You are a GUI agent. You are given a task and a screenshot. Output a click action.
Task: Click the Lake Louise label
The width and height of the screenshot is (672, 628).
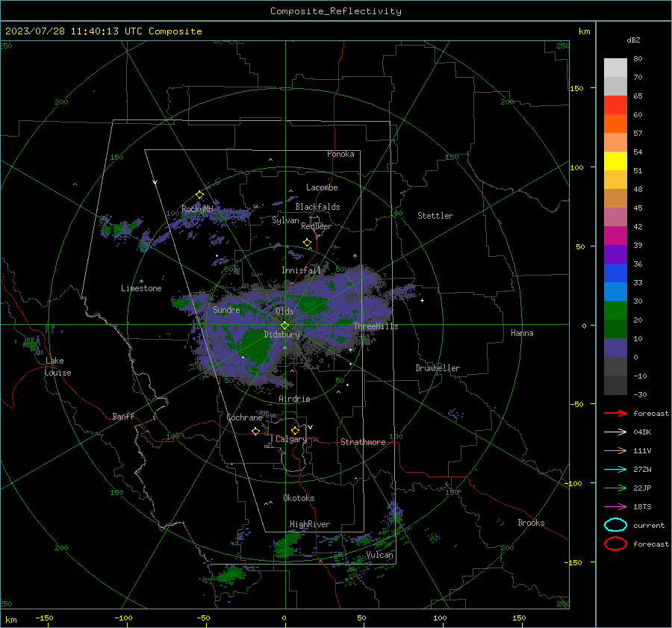coord(57,367)
